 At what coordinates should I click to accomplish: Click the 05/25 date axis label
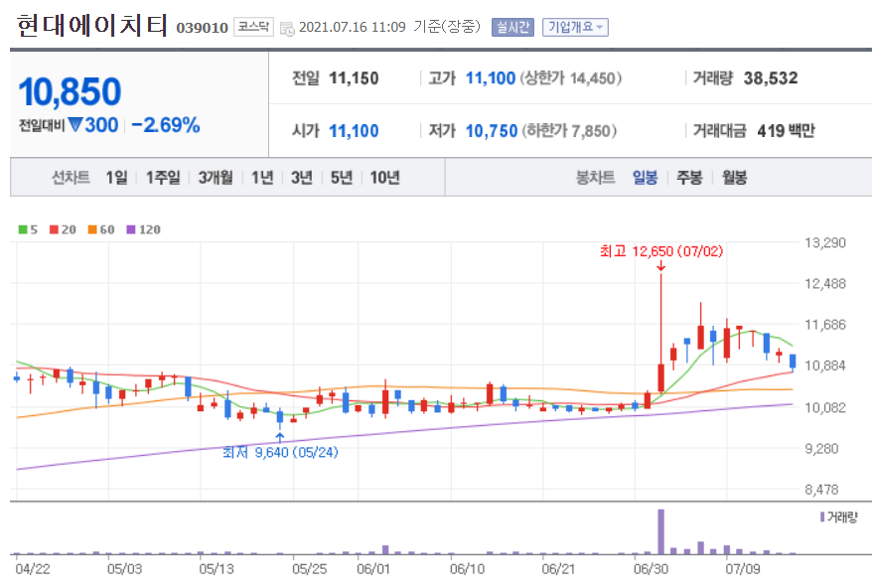tap(309, 569)
